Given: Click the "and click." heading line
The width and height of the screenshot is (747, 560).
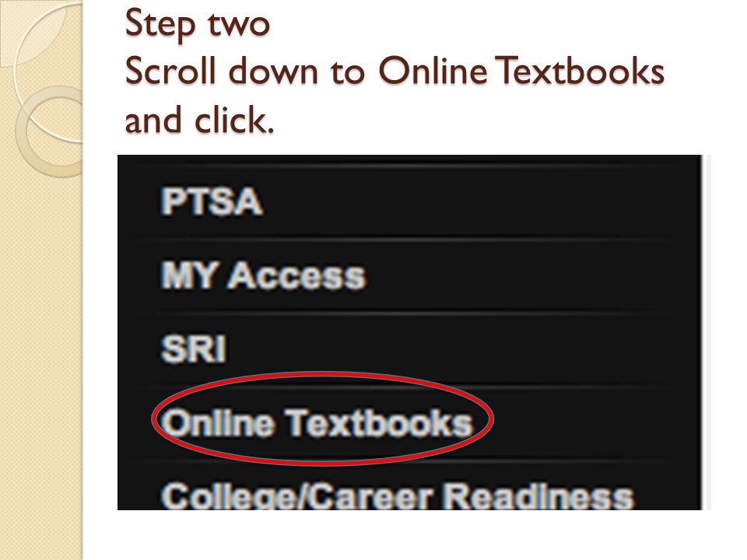Looking at the screenshot, I should pos(200,120).
